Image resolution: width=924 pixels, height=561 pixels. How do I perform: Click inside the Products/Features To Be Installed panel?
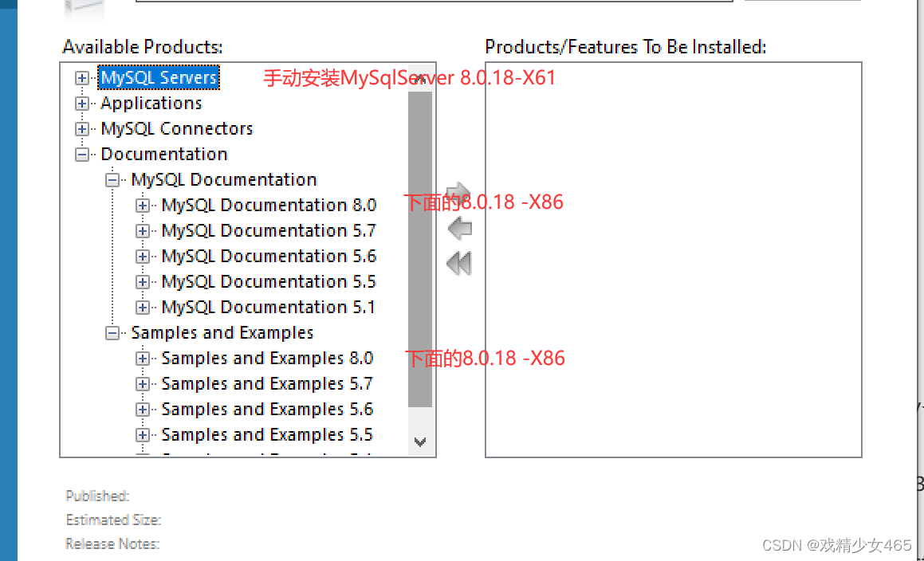[674, 259]
